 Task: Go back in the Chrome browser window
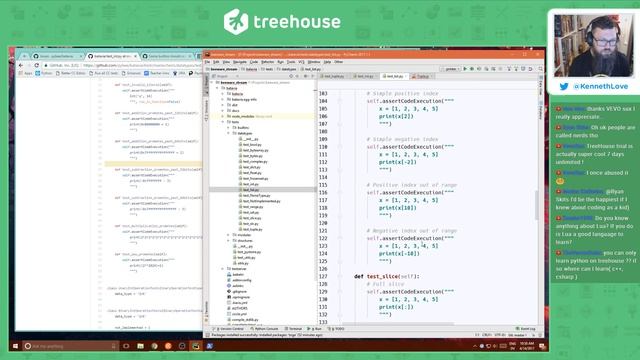21,65
